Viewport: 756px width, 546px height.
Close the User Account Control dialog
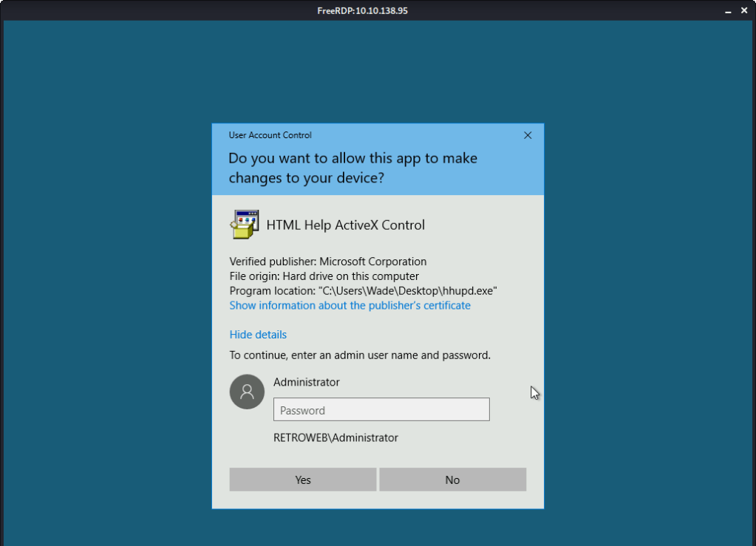528,135
